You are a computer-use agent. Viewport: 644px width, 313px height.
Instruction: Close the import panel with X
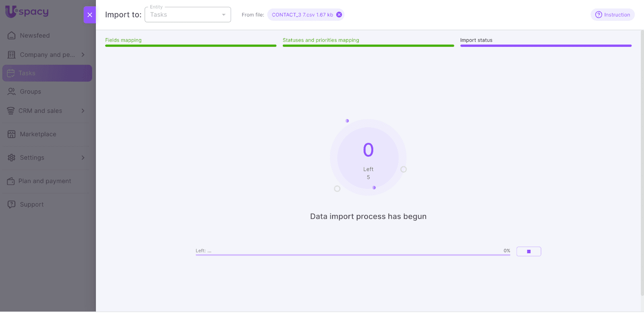point(89,15)
